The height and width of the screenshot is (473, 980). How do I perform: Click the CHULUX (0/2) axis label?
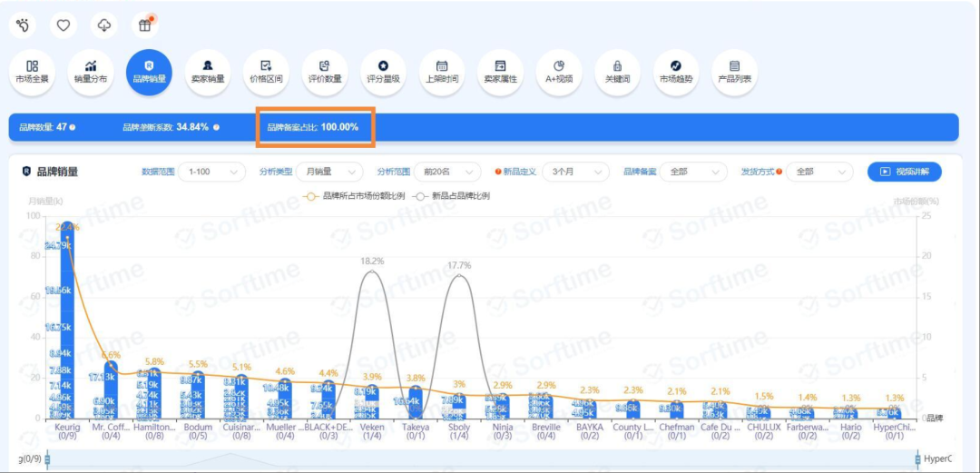click(764, 431)
